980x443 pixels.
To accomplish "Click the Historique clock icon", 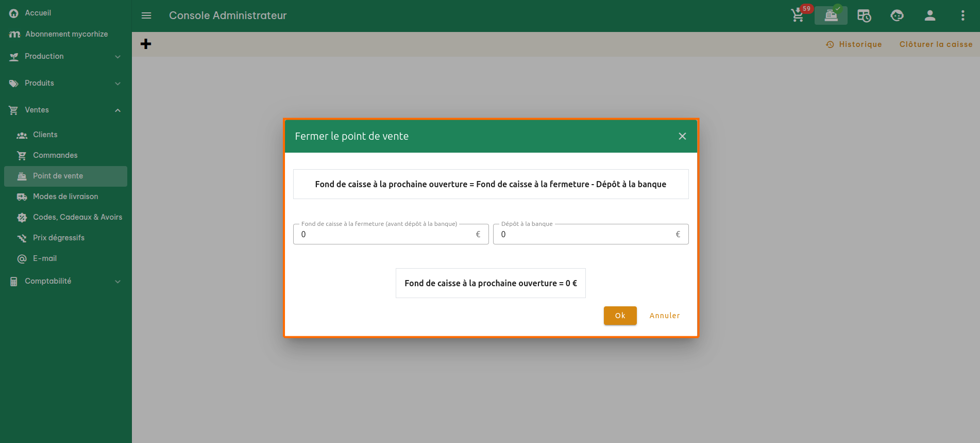I will point(830,45).
